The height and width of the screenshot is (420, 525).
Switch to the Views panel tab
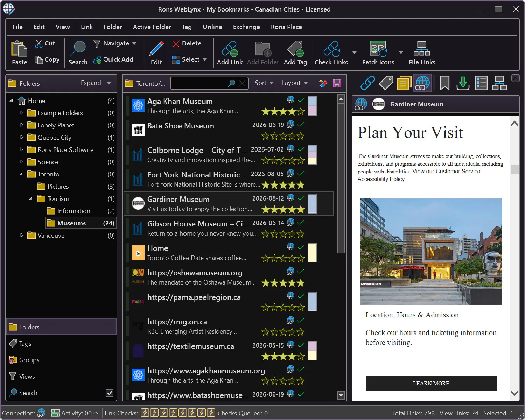tap(61, 377)
